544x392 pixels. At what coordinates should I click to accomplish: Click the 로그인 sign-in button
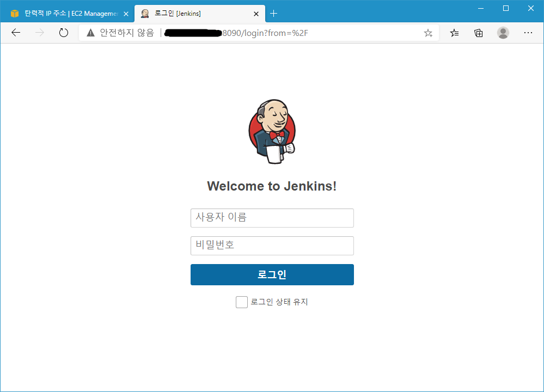[272, 275]
